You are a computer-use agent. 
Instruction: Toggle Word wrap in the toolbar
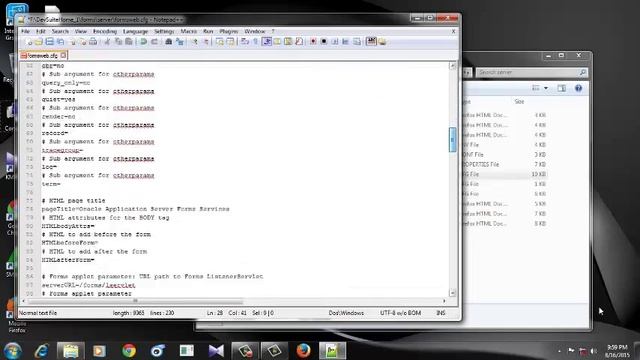[x=245, y=42]
